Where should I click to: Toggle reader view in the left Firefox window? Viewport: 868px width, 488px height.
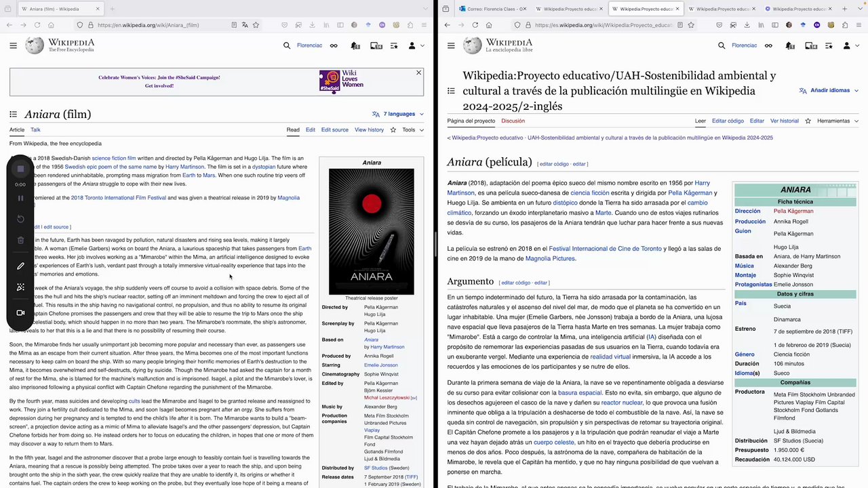click(234, 25)
